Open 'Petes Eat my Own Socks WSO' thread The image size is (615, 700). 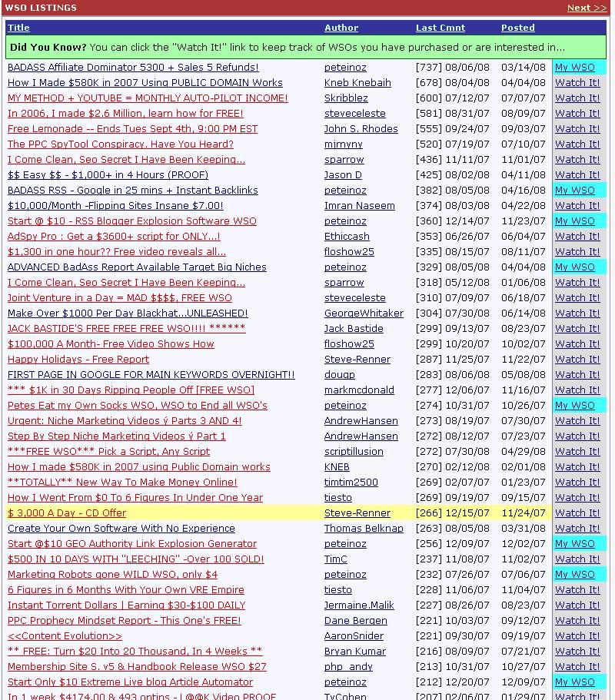(138, 406)
